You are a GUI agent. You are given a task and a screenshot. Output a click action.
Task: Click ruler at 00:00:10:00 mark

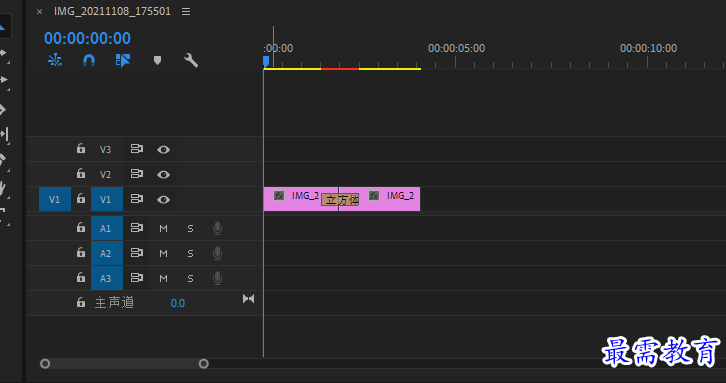(x=648, y=49)
